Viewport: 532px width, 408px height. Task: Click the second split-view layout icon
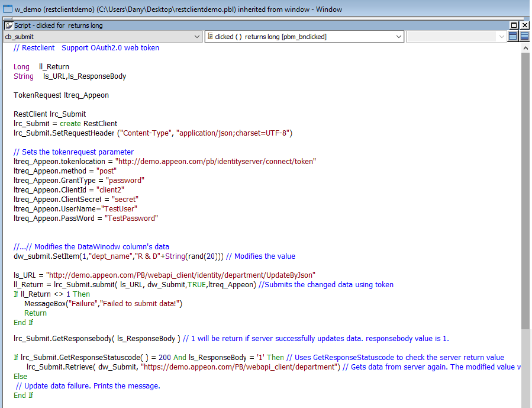(524, 36)
